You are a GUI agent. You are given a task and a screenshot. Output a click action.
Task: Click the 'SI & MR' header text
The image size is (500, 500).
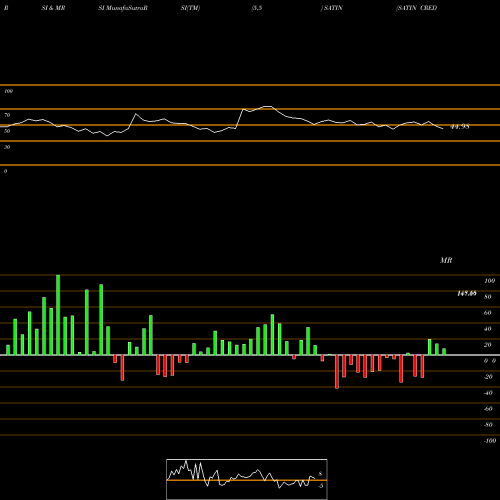tap(53, 8)
